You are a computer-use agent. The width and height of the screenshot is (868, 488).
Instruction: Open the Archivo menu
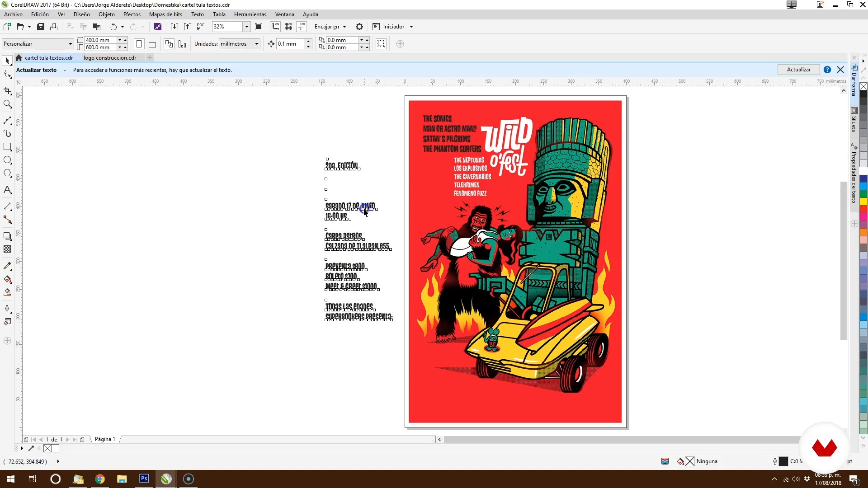[13, 14]
